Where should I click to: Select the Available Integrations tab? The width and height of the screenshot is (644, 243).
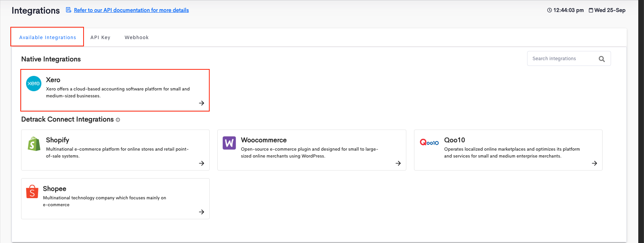coord(48,38)
